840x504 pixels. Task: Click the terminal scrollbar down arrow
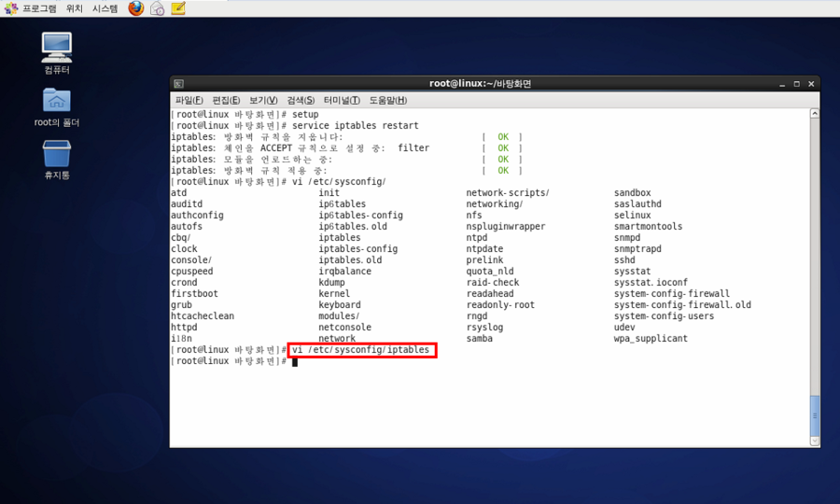click(x=815, y=441)
